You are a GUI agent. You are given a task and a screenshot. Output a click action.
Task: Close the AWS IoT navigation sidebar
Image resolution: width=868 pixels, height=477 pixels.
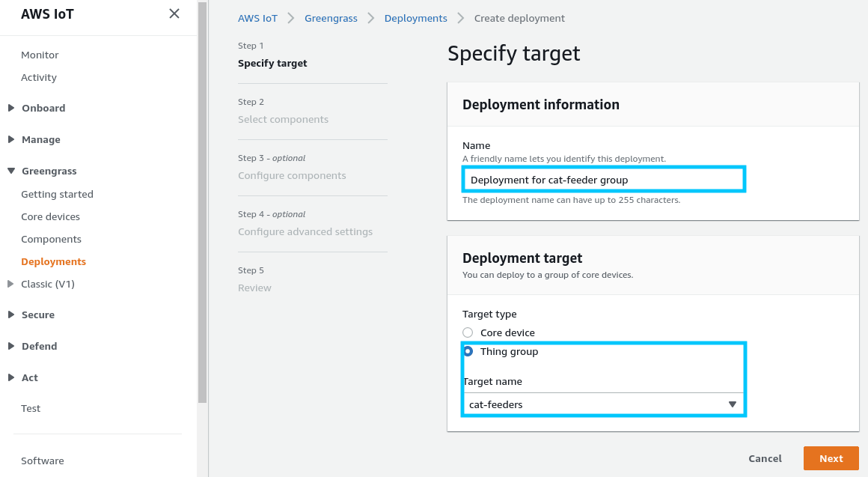point(174,13)
